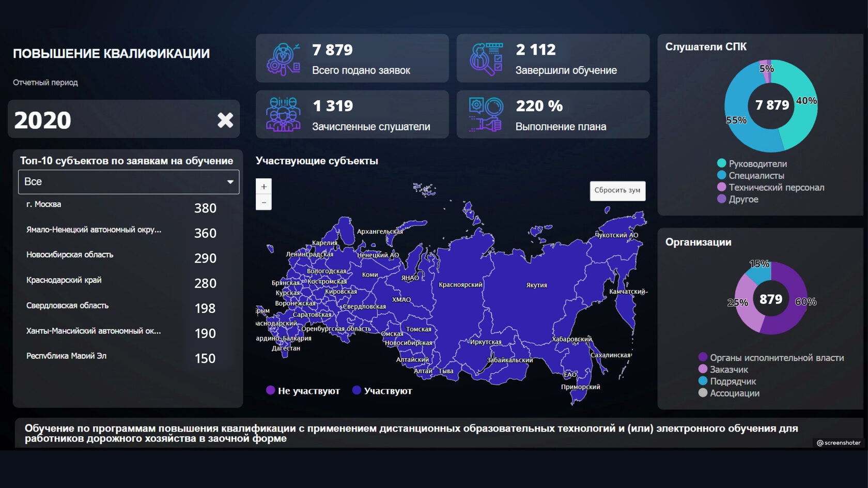
Task: Click the checklist icon next to Завершили обучение
Action: 487,58
